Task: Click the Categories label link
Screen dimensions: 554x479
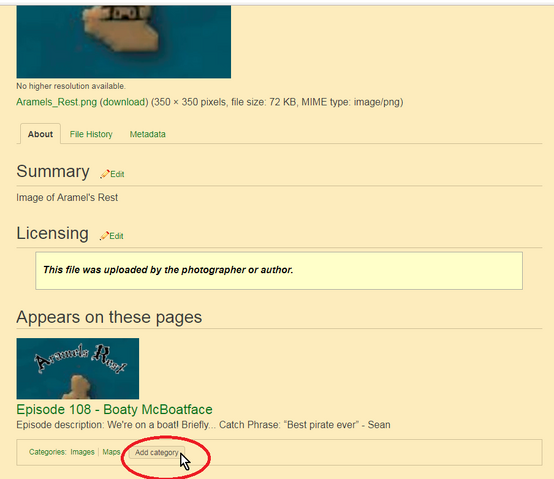Action: pyautogui.click(x=47, y=452)
